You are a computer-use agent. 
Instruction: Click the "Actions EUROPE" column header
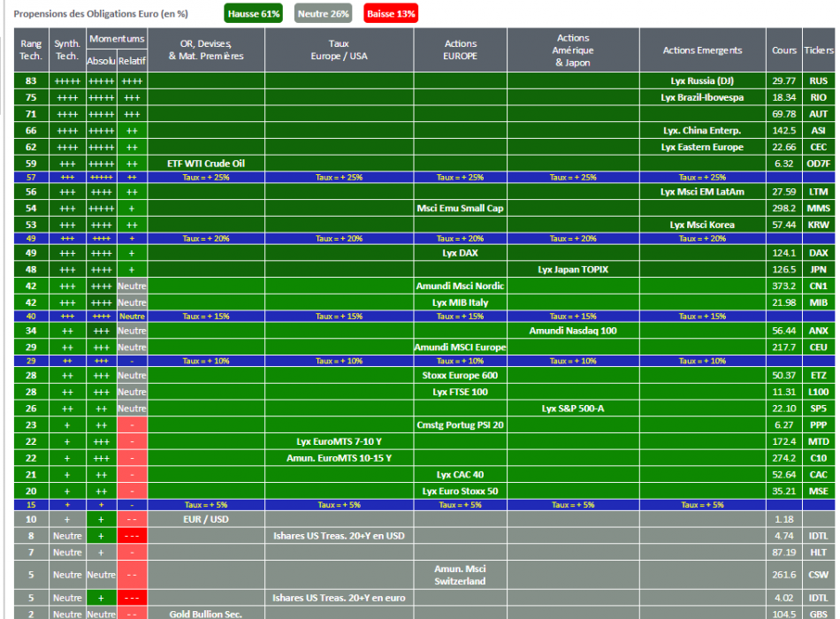click(460, 50)
